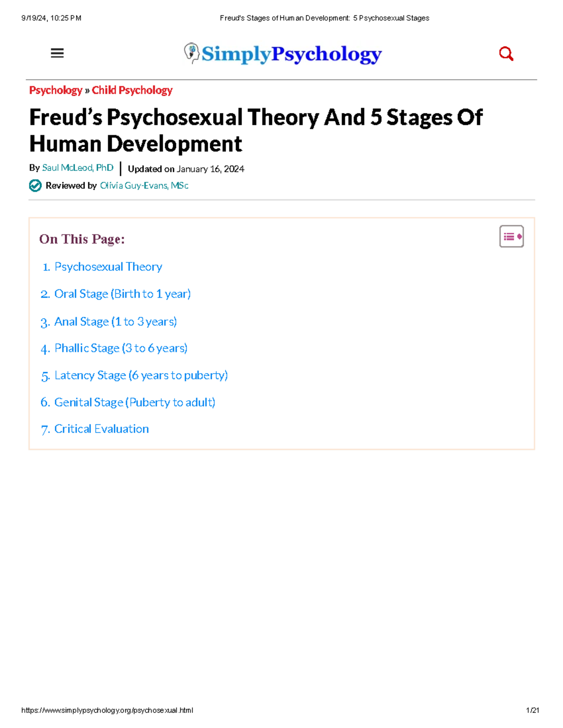This screenshot has width=563, height=728.
Task: Open the Saul McLeod, PhD author page
Action: pos(77,168)
